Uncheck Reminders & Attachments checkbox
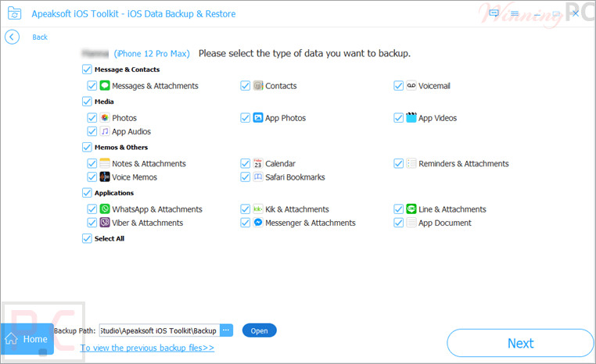 (x=398, y=163)
